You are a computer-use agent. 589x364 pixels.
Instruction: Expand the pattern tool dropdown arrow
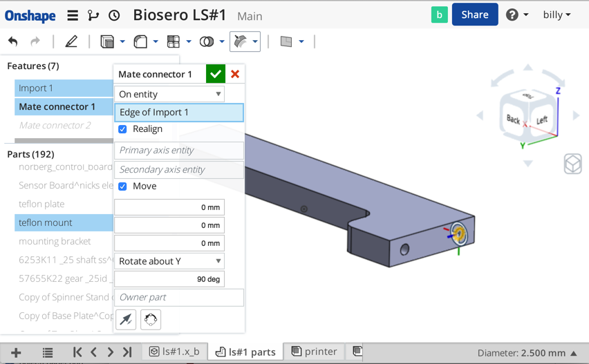(189, 41)
